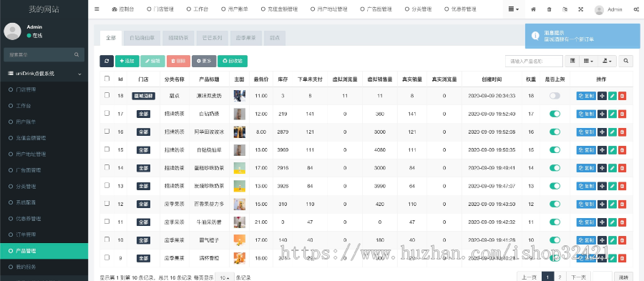Click drag-move icon in row Id 18
Image resolution: width=644 pixels, height=281 pixels.
[x=602, y=96]
